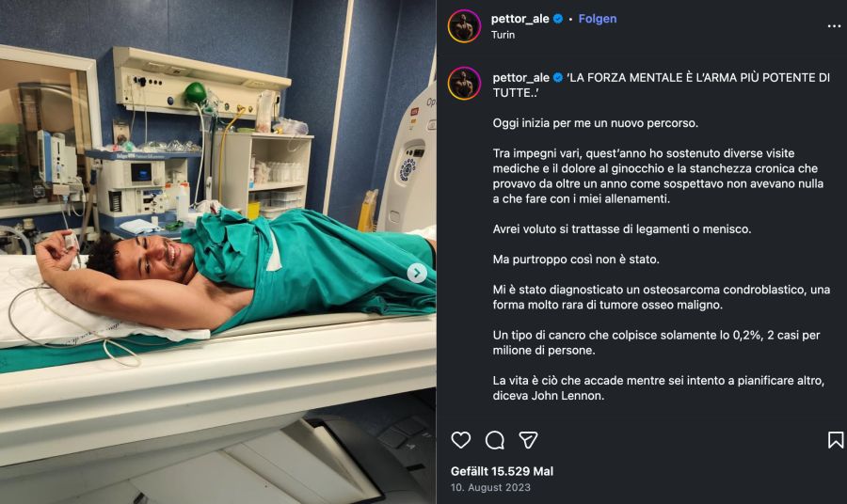The width and height of the screenshot is (847, 504).
Task: Open the profile avatar beside the caption
Action: pyautogui.click(x=464, y=83)
